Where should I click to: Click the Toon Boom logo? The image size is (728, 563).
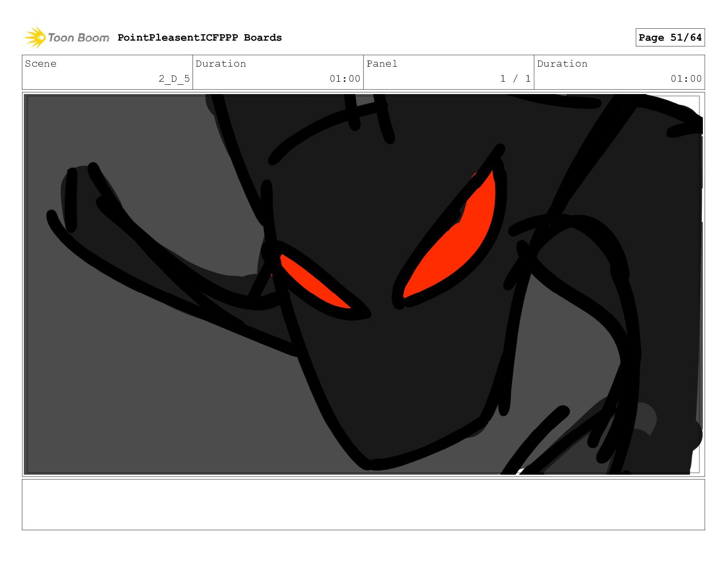66,38
